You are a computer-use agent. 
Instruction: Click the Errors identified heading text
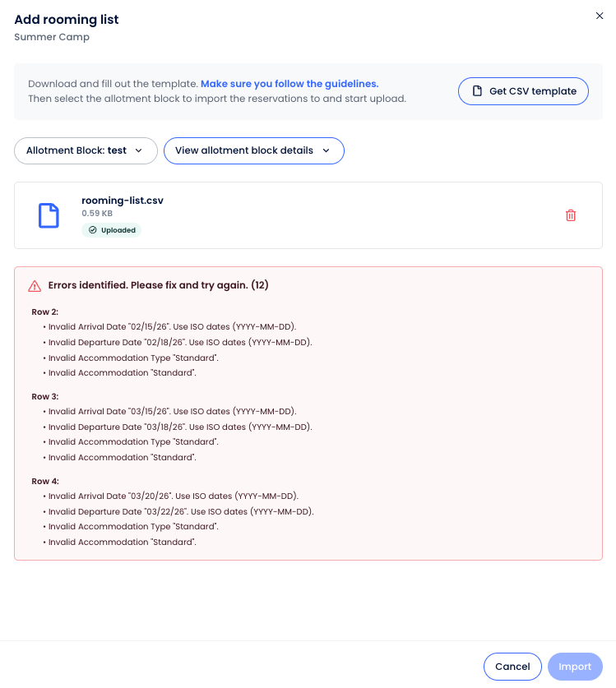(159, 285)
